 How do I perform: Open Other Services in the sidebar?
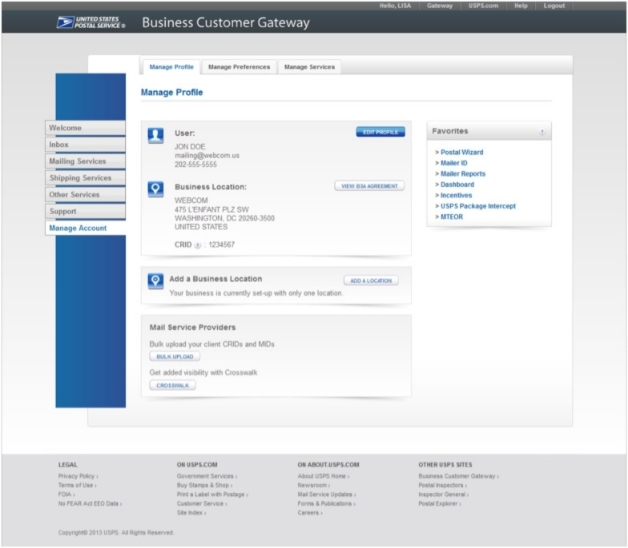click(85, 195)
